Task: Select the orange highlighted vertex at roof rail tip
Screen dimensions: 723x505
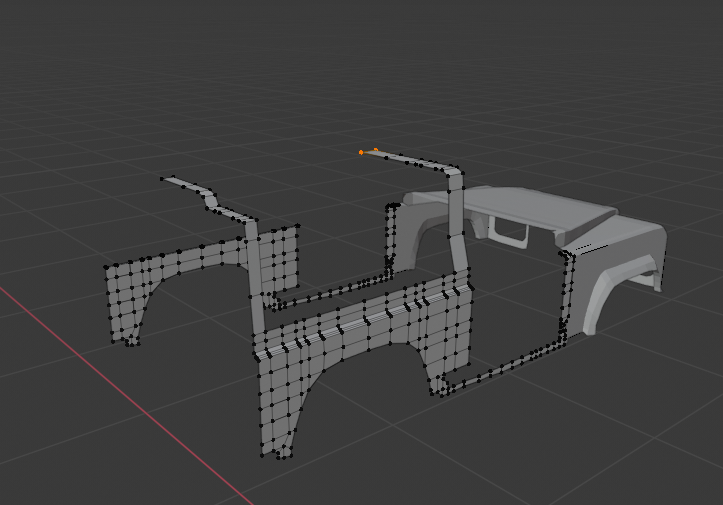Action: coord(361,152)
